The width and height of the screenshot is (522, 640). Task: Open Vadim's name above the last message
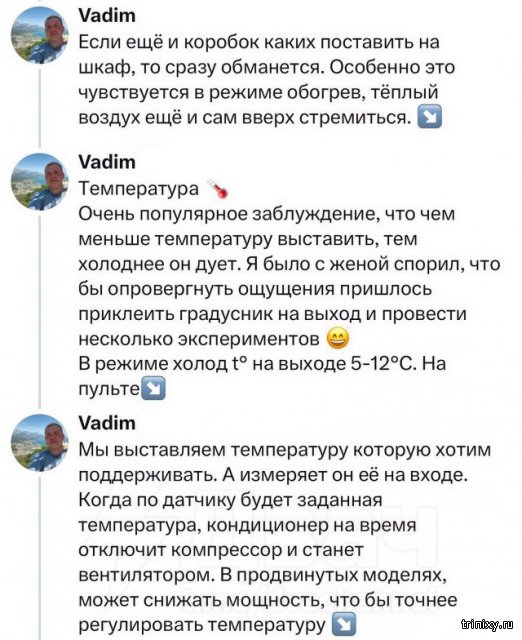[107, 423]
